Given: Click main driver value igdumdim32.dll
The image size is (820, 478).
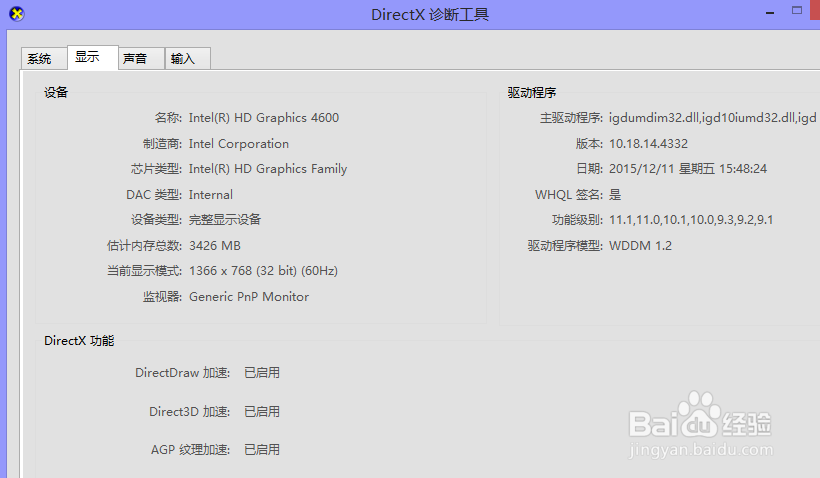Looking at the screenshot, I should (713, 118).
